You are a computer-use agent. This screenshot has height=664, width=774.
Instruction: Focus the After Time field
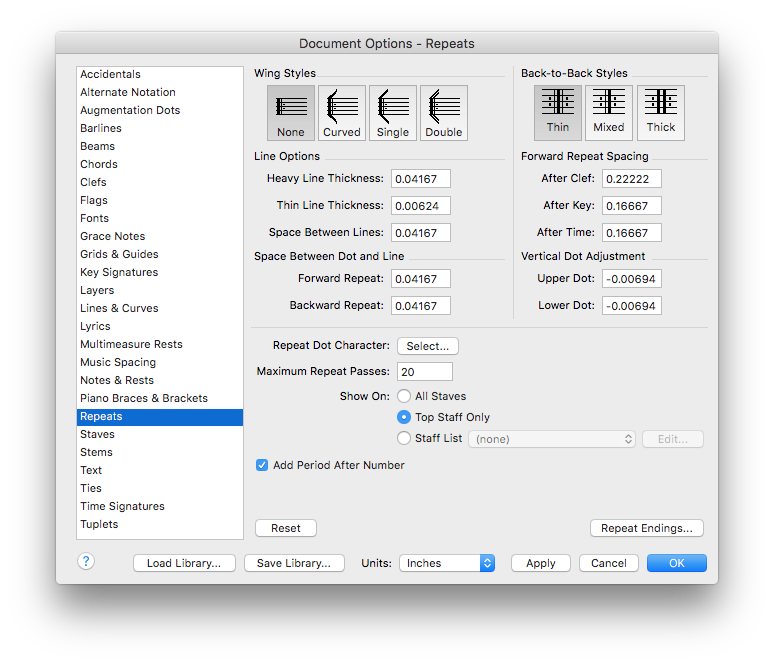(632, 233)
